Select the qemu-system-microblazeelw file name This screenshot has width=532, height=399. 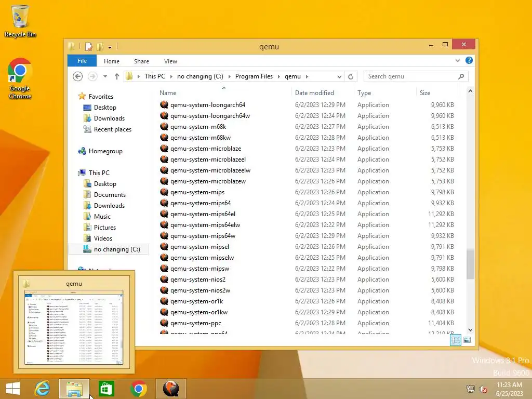(x=210, y=170)
